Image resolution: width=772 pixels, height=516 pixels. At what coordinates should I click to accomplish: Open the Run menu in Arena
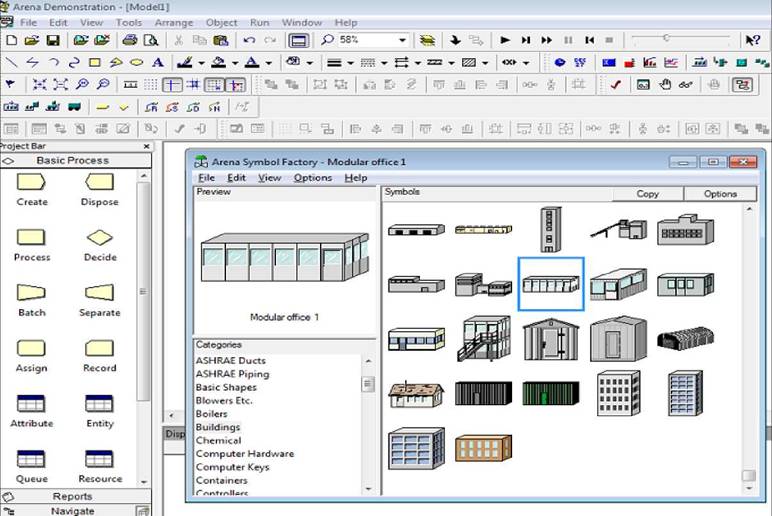click(x=259, y=23)
